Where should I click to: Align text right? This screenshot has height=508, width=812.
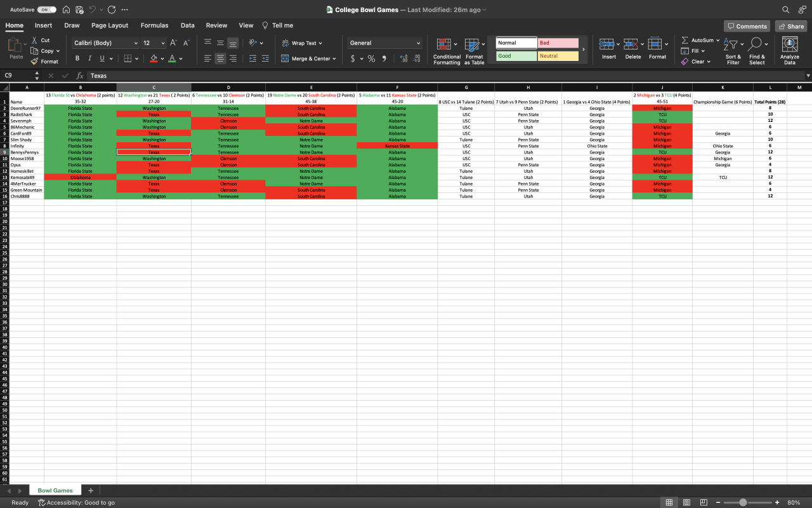(233, 58)
